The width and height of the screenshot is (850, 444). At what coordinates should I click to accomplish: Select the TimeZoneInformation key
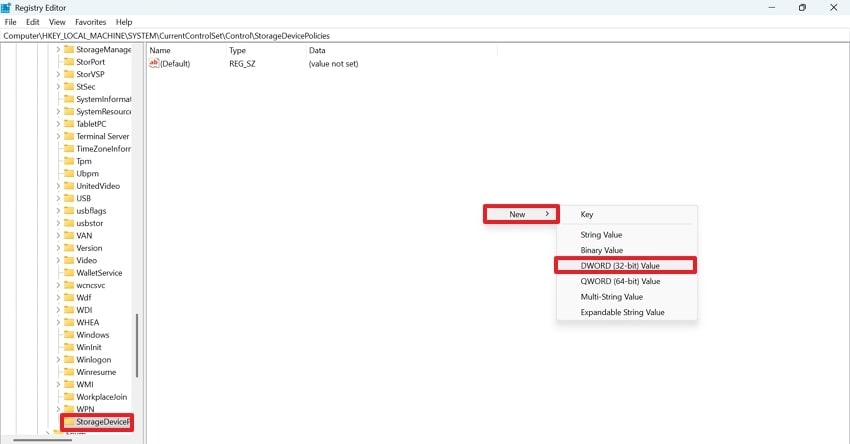[x=103, y=149]
